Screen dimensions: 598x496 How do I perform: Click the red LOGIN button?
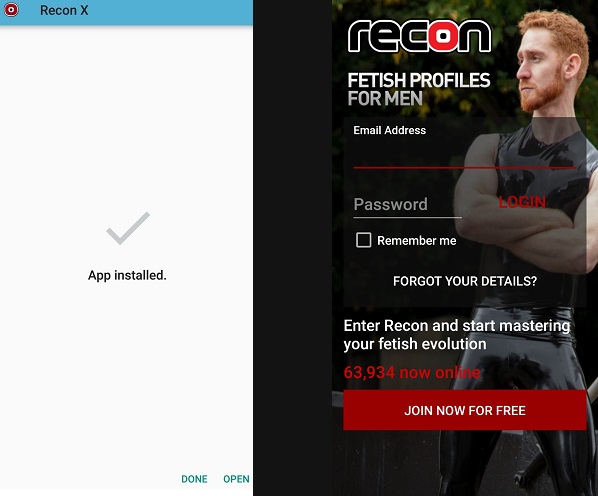(x=522, y=202)
